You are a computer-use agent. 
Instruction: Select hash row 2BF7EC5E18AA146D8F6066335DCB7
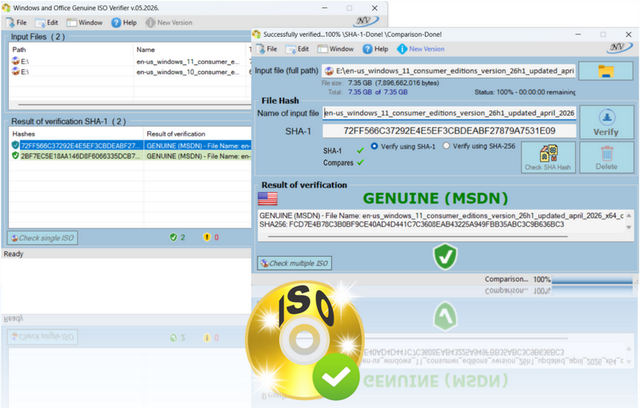[x=131, y=156]
